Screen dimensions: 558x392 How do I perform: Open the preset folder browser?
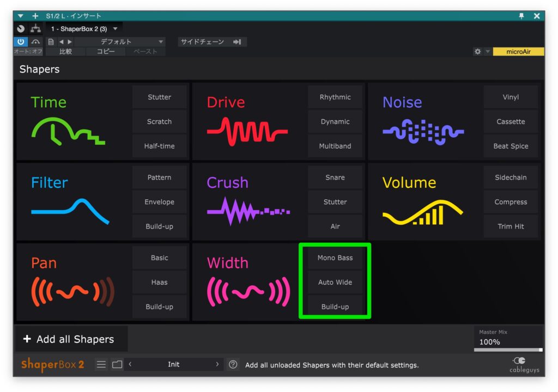click(x=117, y=365)
